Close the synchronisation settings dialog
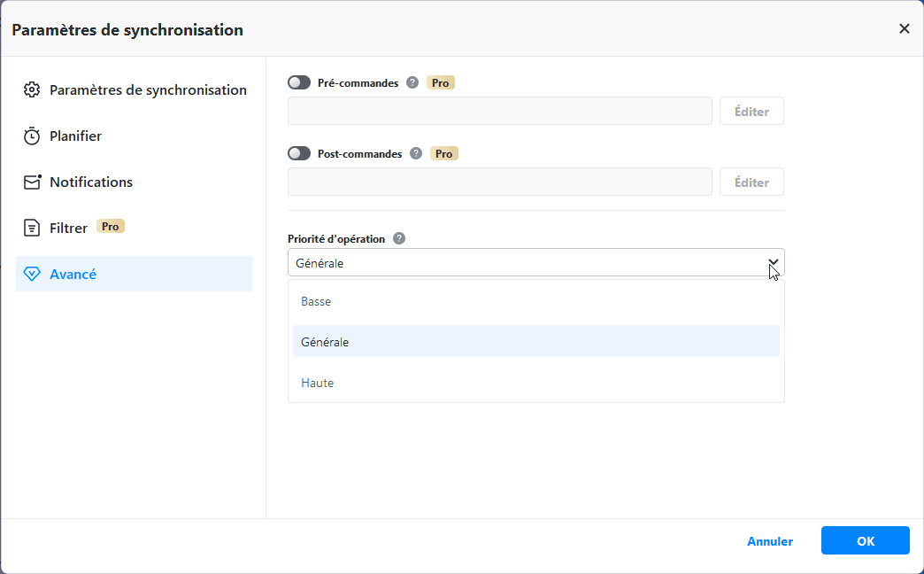Screen dimensions: 924x574 (x=904, y=29)
